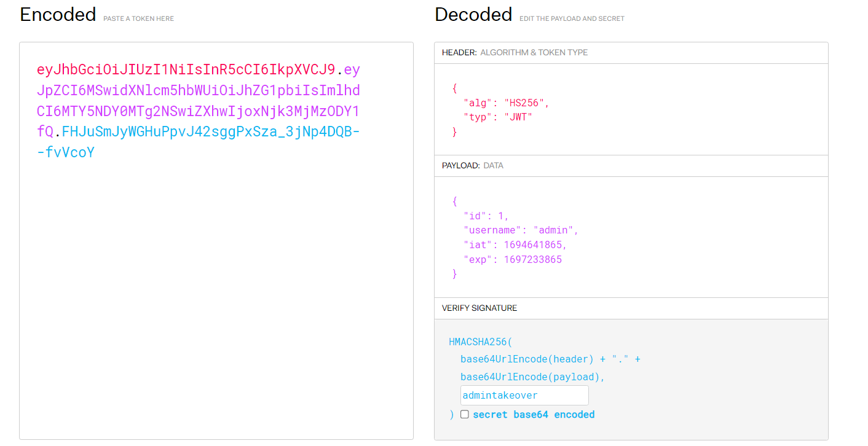Click the red token header segment eyJhbGci
The width and height of the screenshot is (868, 446).
(186, 69)
